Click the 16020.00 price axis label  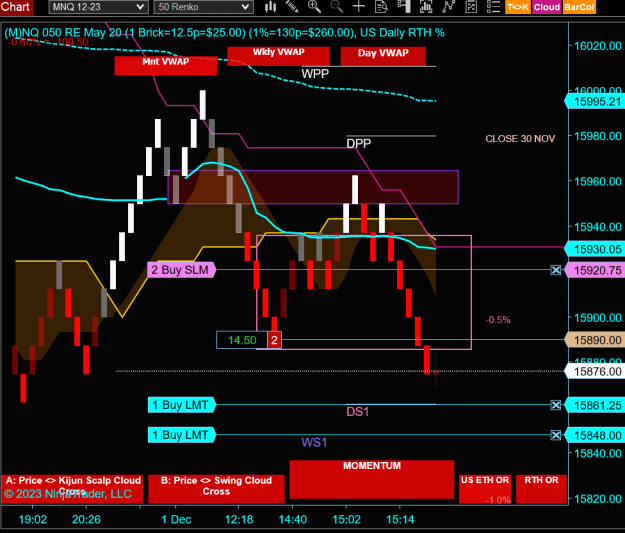point(597,46)
